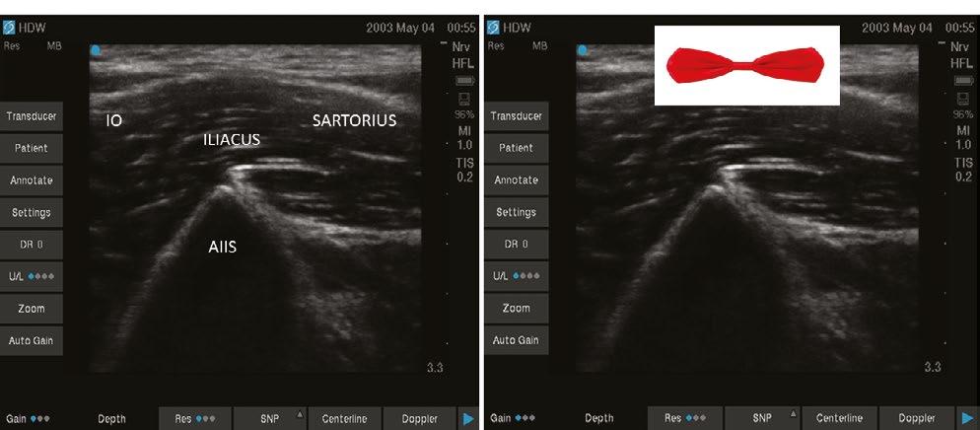Toggle Auto Gain in the right panel

[517, 340]
